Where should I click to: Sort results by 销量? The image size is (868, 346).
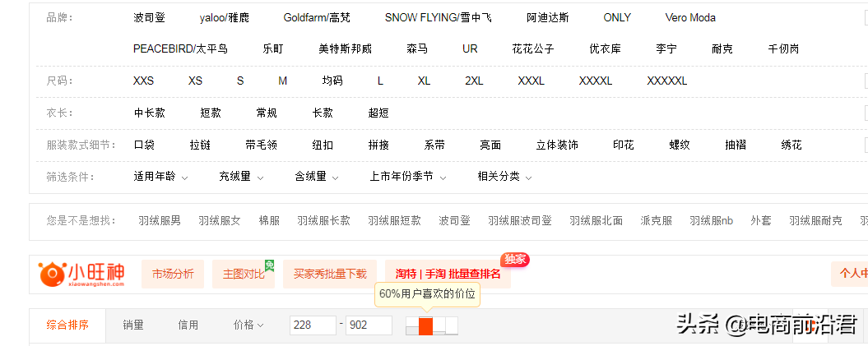click(133, 325)
